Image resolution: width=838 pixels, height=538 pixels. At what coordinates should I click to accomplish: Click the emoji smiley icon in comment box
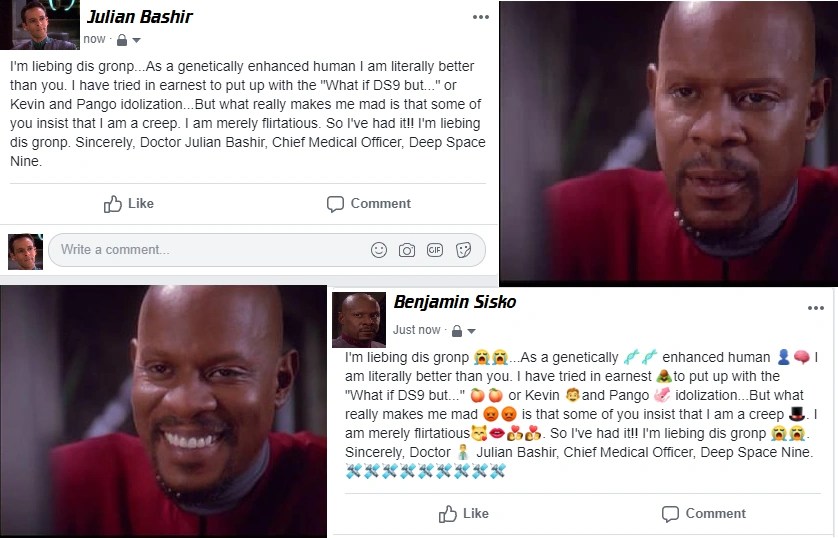pyautogui.click(x=378, y=249)
